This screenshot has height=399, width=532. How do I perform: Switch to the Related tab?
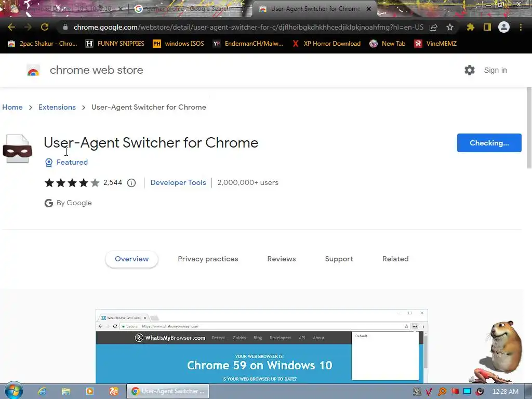395,259
